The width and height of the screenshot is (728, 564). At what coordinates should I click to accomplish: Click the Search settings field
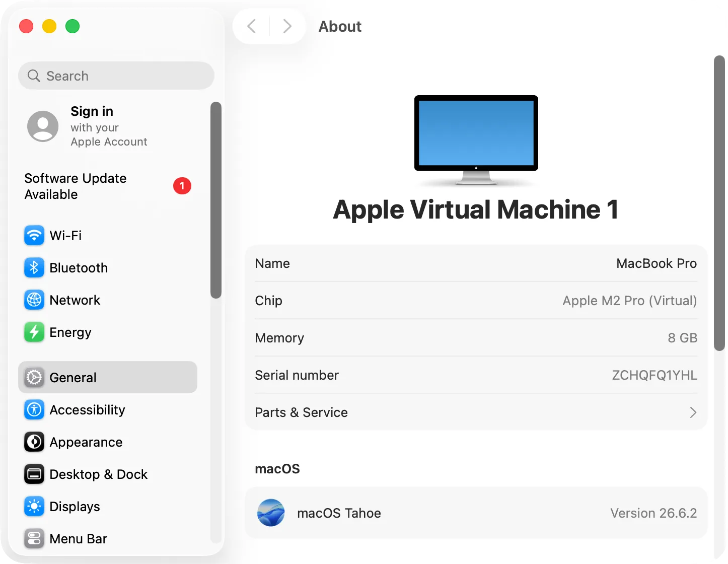pyautogui.click(x=116, y=76)
